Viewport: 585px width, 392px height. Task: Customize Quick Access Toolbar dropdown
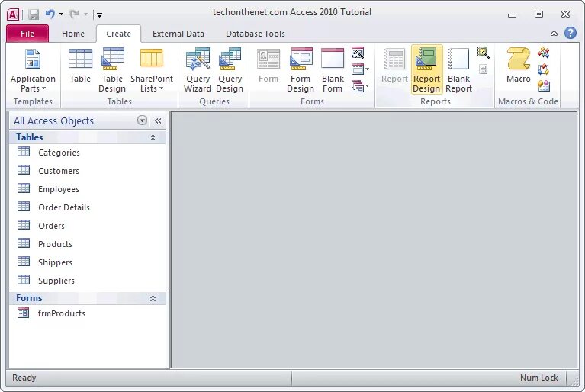[x=100, y=15]
